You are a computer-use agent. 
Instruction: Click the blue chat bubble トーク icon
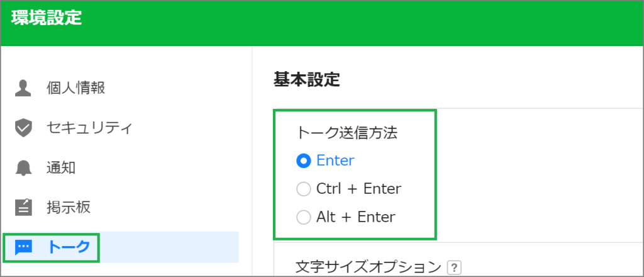click(23, 247)
